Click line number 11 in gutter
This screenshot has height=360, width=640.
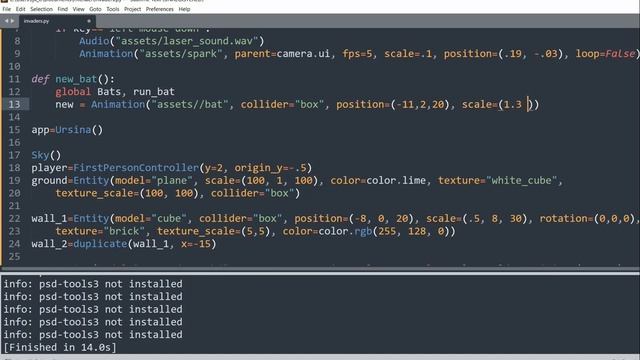click(14, 79)
